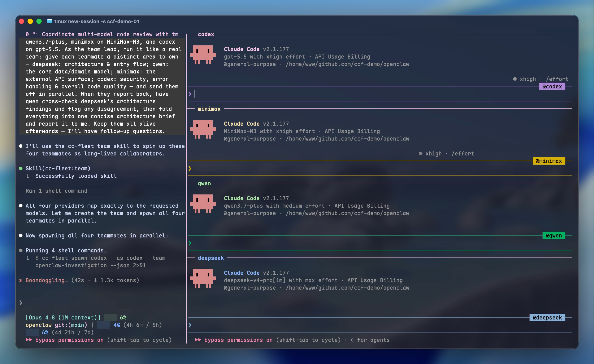
Task: Click the folder icon in the window title
Action: tap(49, 21)
